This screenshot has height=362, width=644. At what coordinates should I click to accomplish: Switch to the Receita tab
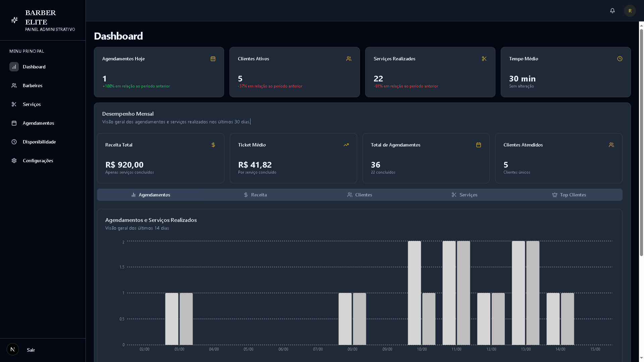[x=255, y=195]
